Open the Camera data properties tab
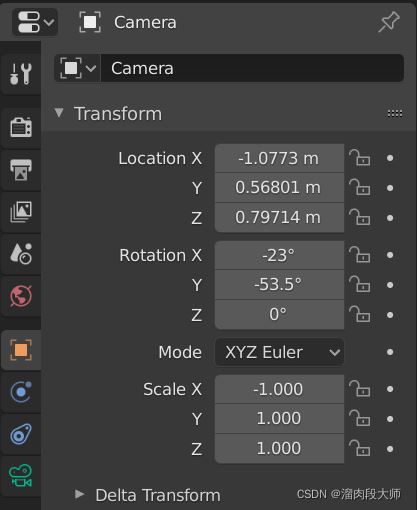417x510 pixels. click(x=21, y=476)
